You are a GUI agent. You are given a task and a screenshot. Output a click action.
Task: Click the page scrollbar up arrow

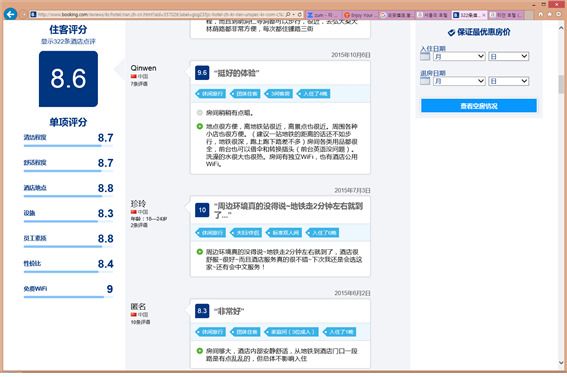coord(561,27)
